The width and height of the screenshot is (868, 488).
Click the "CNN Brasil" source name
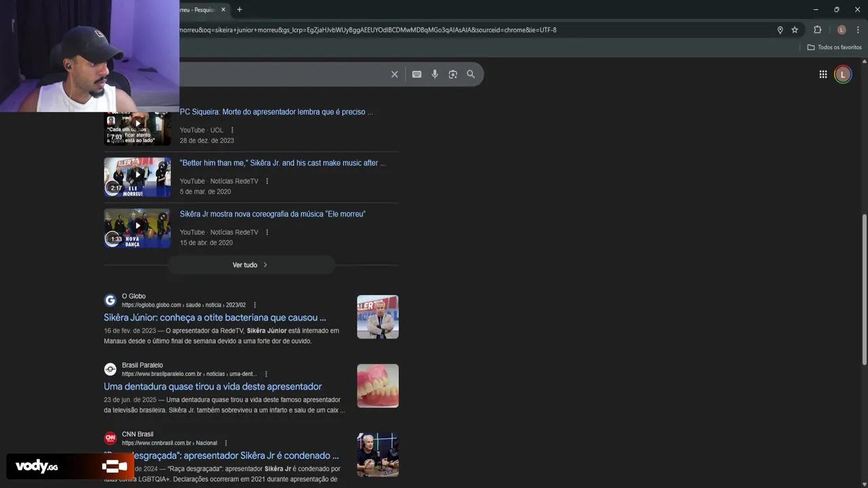(x=138, y=434)
